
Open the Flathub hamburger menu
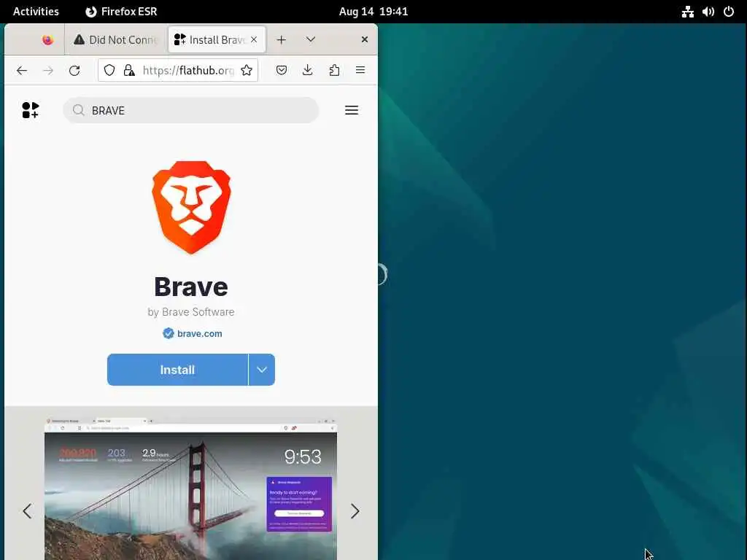coord(352,110)
